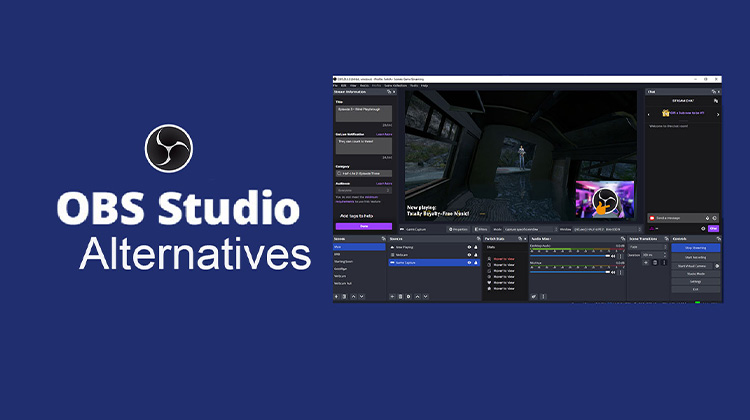Move source down with Sources down arrow
This screenshot has width=750, height=420.
click(x=425, y=297)
